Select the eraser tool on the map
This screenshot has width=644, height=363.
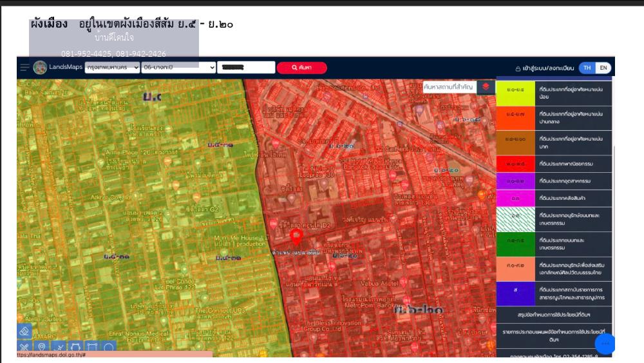[x=24, y=331]
